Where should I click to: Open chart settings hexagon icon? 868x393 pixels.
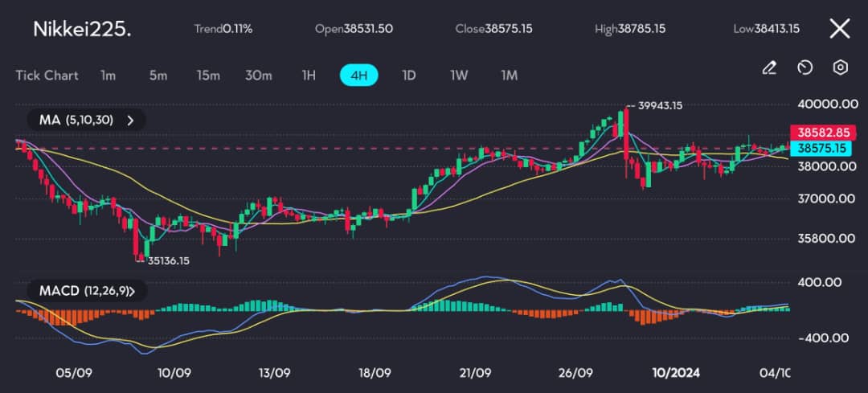[x=840, y=68]
